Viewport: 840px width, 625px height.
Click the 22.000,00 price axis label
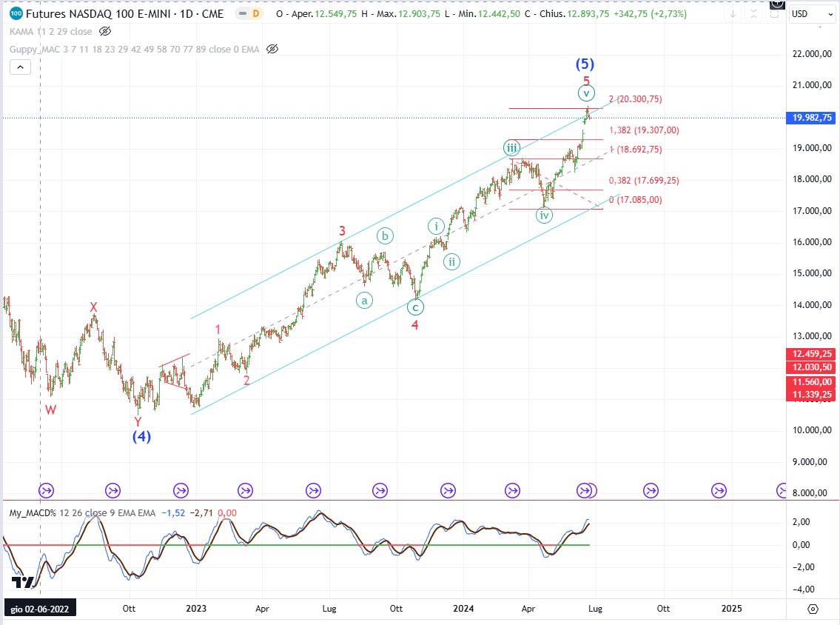(812, 53)
